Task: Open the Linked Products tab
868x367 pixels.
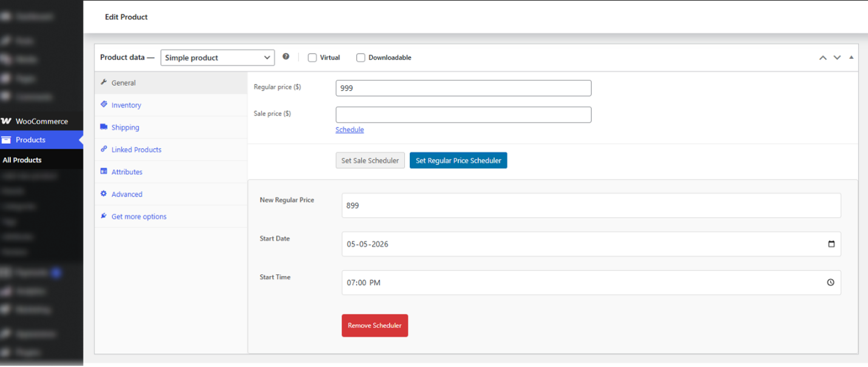Action: tap(171, 150)
